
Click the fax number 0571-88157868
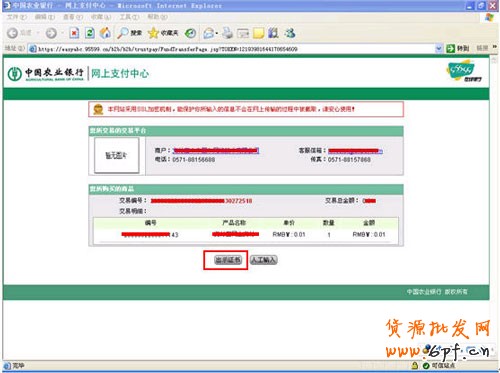coord(349,160)
